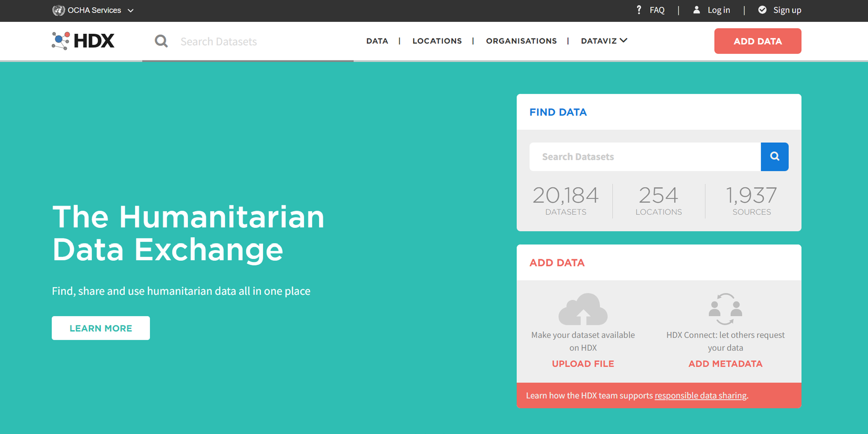This screenshot has height=434, width=868.
Task: Click the blue search button in Find Data
Action: click(x=775, y=157)
